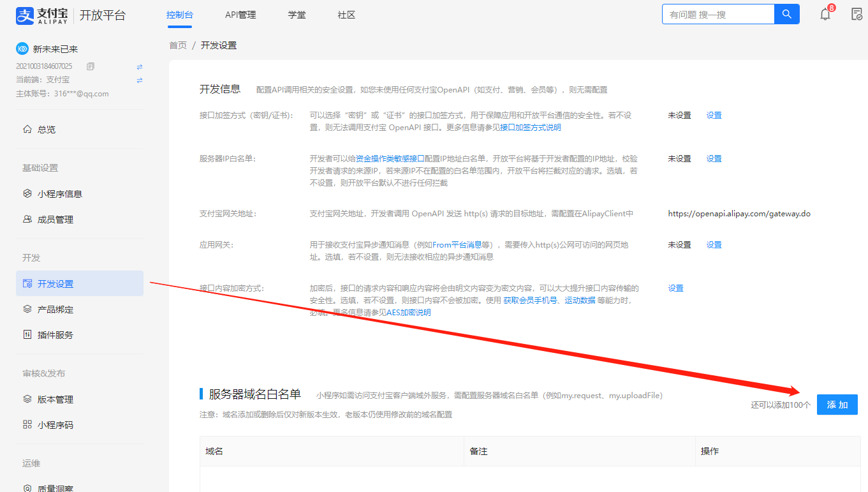Copy the app ID 2021003184607025 using the copy icon

click(x=91, y=66)
